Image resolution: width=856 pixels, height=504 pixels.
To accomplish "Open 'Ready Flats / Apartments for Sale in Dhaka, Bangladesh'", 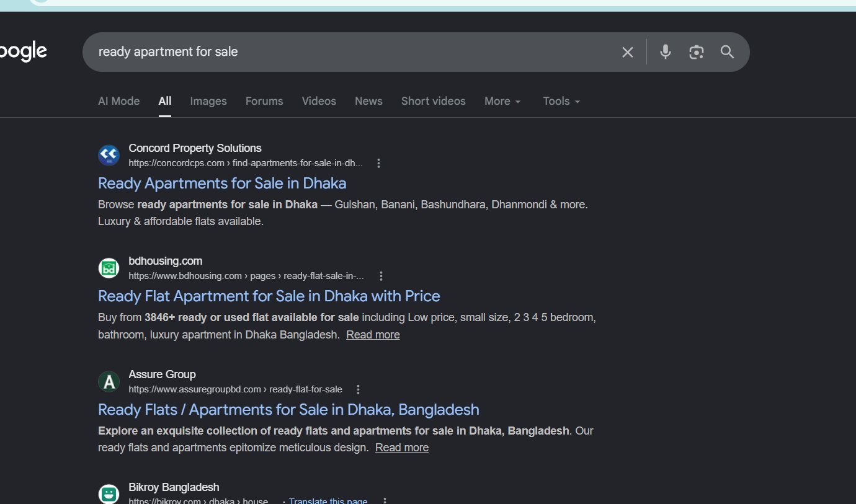I will (x=288, y=410).
